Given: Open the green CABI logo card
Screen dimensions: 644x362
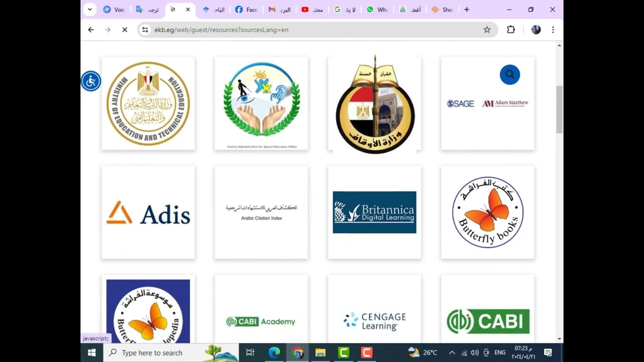Looking at the screenshot, I should tap(488, 309).
